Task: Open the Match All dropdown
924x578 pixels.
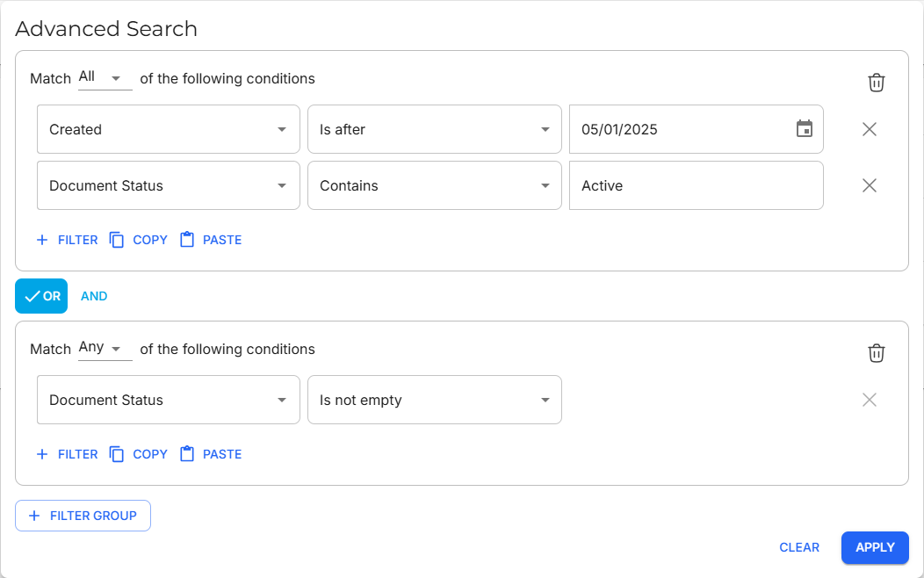Action: (x=105, y=78)
